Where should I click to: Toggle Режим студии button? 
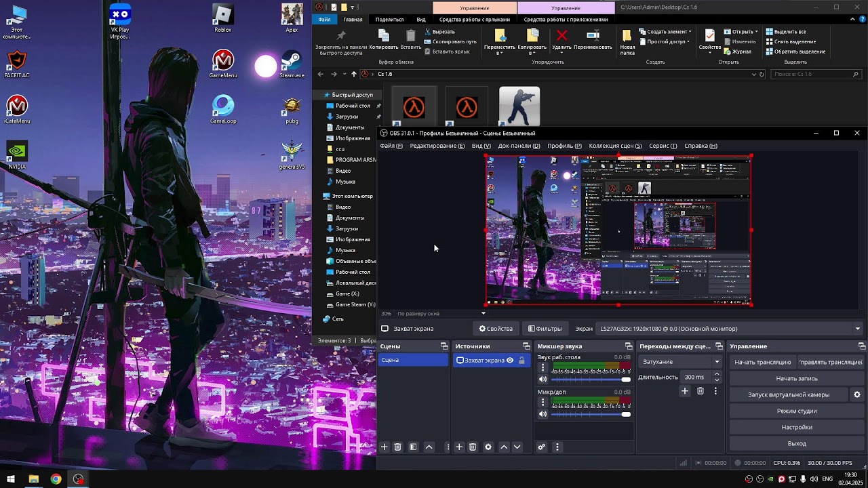[x=796, y=411]
